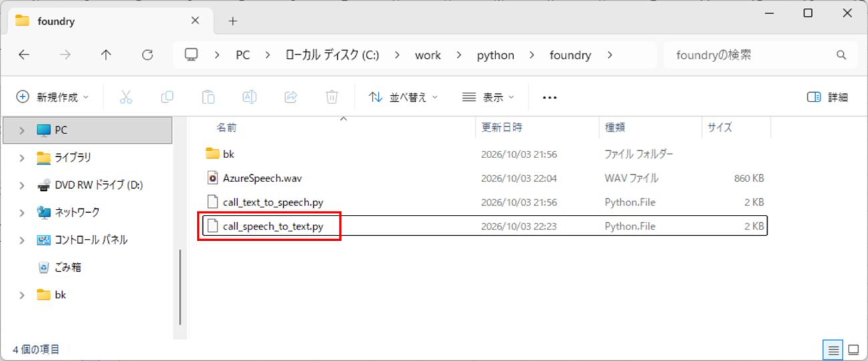
Task: Select コントロール パネル in sidebar
Action: click(91, 240)
